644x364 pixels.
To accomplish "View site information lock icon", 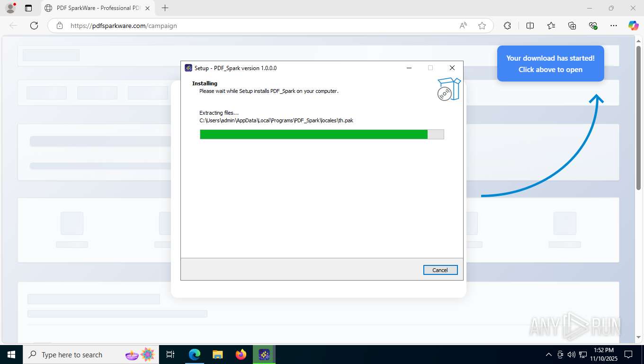I will coord(59,26).
